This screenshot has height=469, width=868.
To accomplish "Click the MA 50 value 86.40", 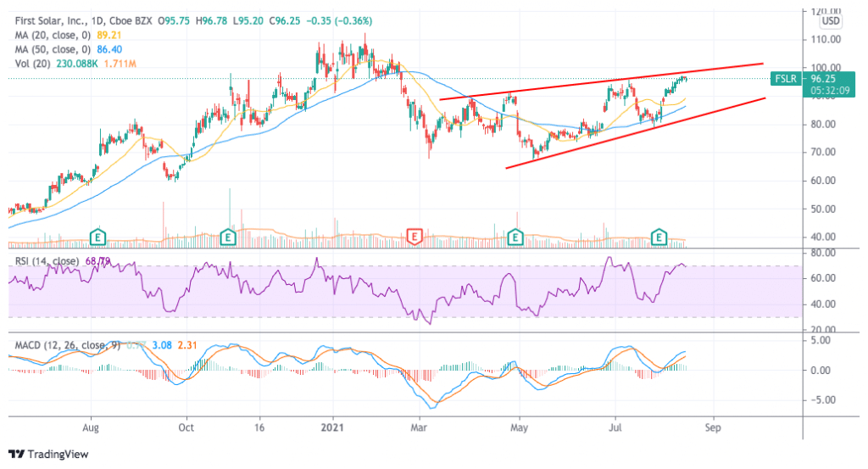I will tap(109, 49).
